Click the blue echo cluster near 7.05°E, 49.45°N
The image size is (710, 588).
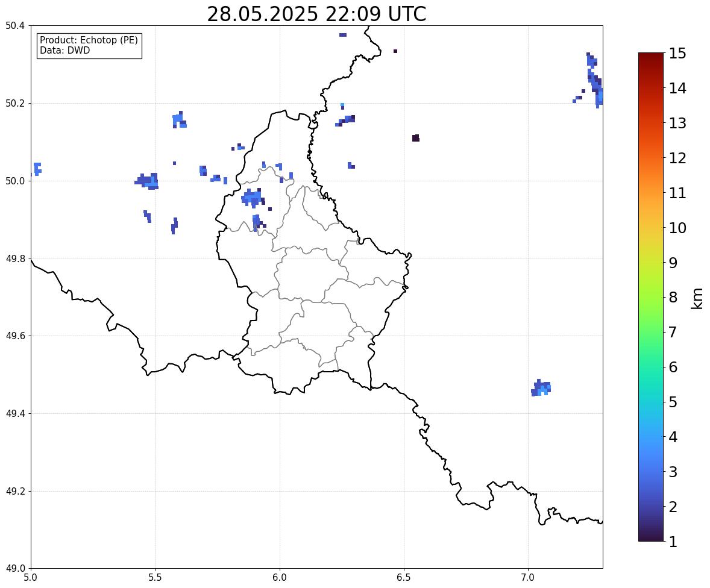[541, 388]
